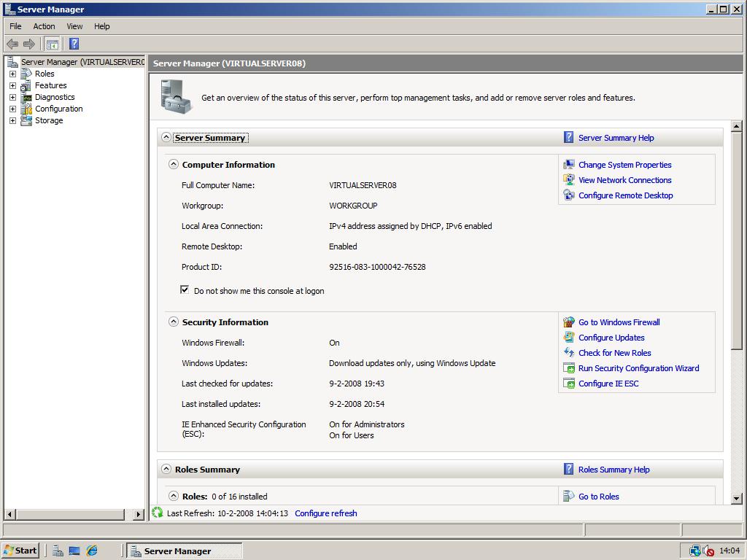This screenshot has height=560, width=747.
Task: Click the Product ID value 92516-083-1000042-76528
Action: 377,267
